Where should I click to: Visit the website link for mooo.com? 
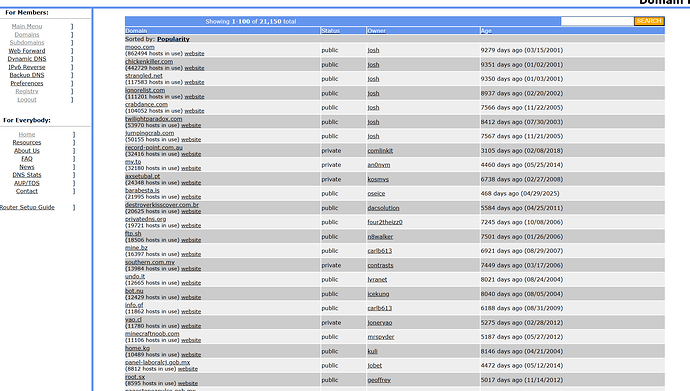click(194, 53)
